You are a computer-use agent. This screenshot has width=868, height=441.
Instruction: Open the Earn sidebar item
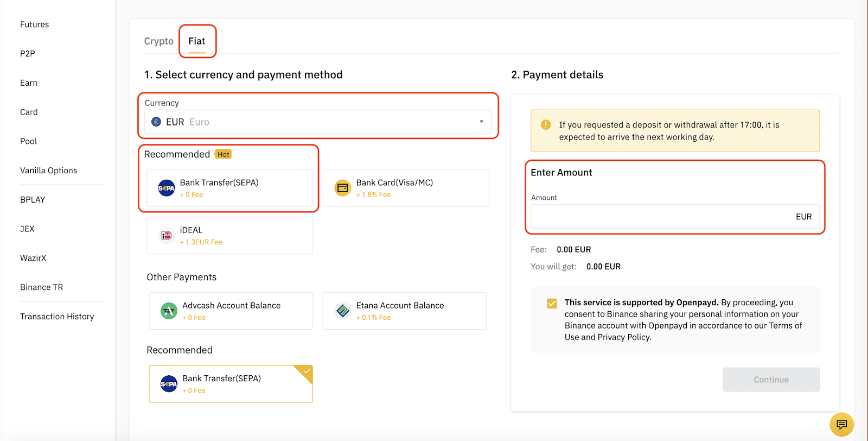29,83
